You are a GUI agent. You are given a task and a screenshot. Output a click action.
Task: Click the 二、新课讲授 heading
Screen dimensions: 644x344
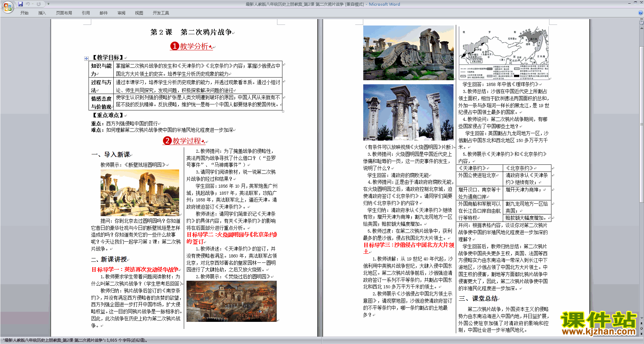109,259
